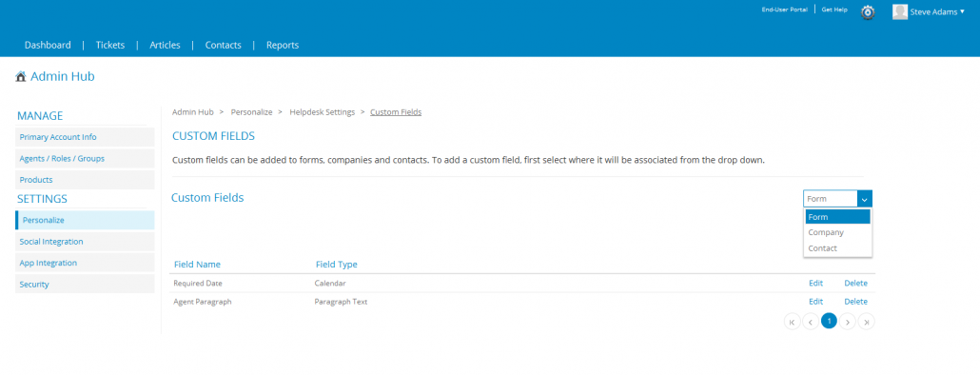Open the Articles tab
This screenshot has width=980, height=375.
coord(165,45)
